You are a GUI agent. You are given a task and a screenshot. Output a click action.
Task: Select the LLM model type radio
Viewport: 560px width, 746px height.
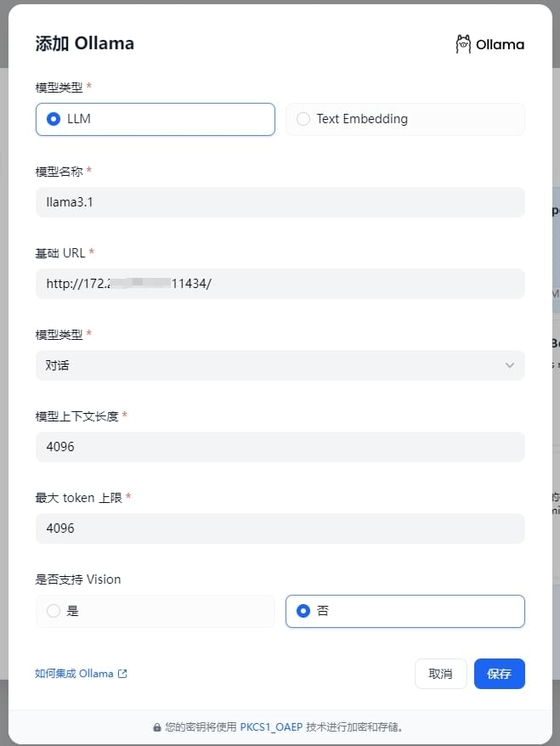pos(54,119)
